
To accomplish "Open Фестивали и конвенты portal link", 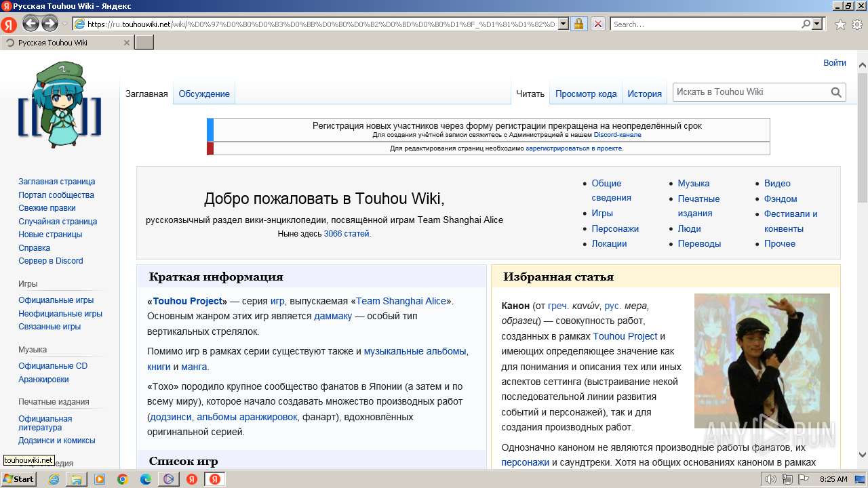I will point(791,221).
